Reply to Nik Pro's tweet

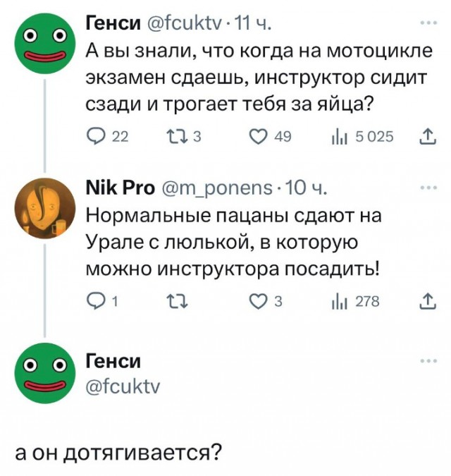point(92,302)
